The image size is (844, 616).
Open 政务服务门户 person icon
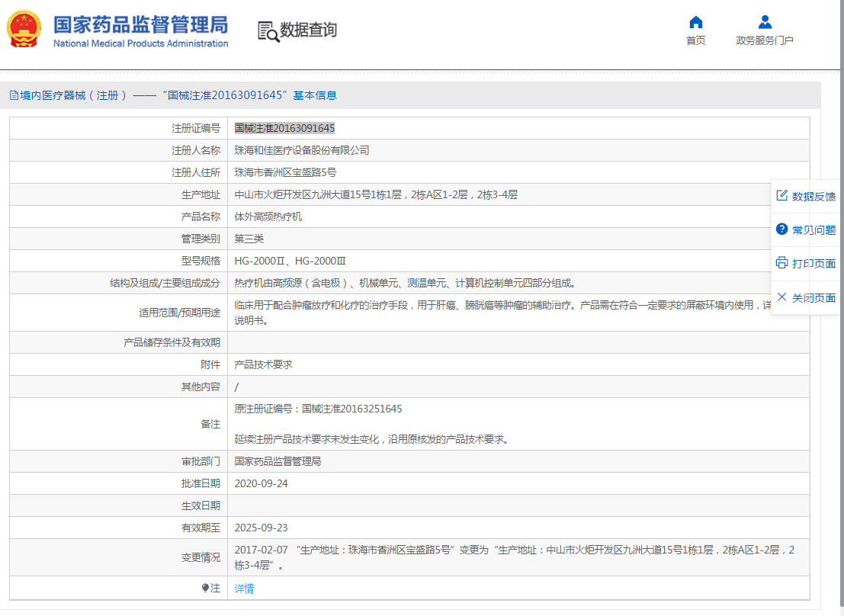pos(765,22)
